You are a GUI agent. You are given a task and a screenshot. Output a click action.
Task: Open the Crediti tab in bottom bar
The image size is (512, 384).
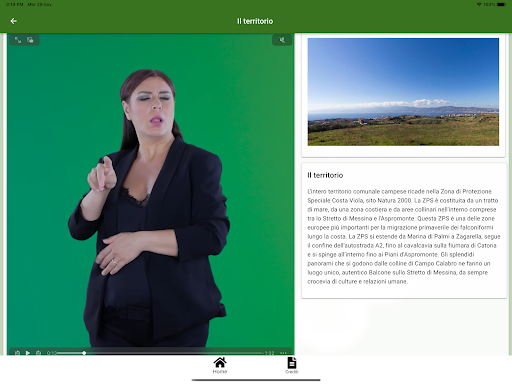click(292, 365)
